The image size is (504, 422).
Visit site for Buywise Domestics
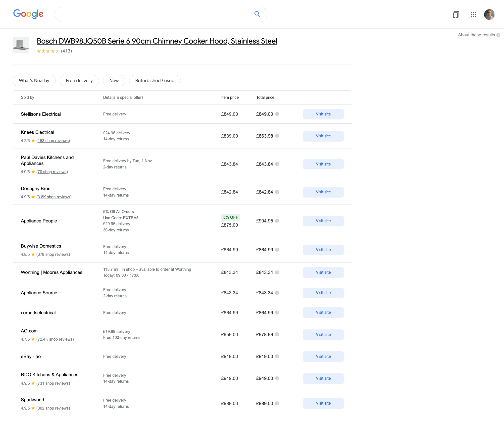point(323,250)
